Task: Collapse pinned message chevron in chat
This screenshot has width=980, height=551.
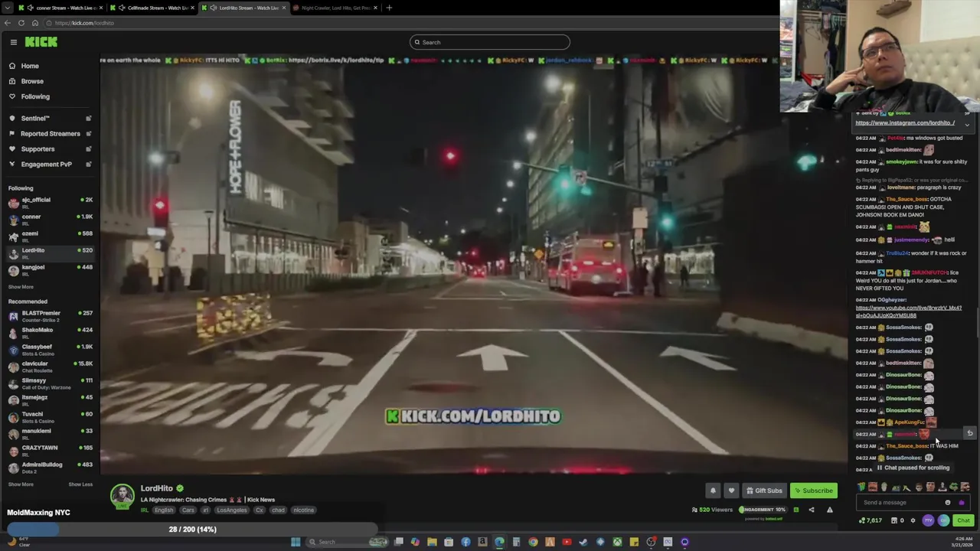Action: pyautogui.click(x=967, y=124)
